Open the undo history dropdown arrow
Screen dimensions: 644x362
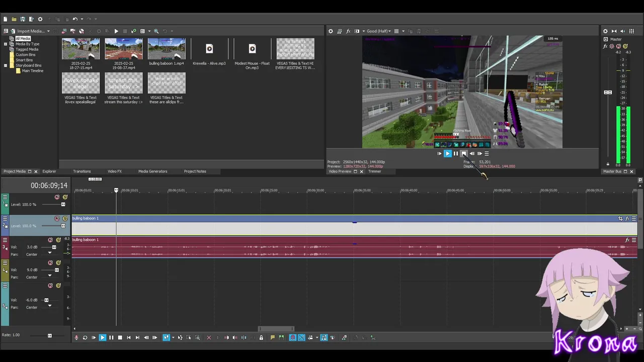(82, 19)
